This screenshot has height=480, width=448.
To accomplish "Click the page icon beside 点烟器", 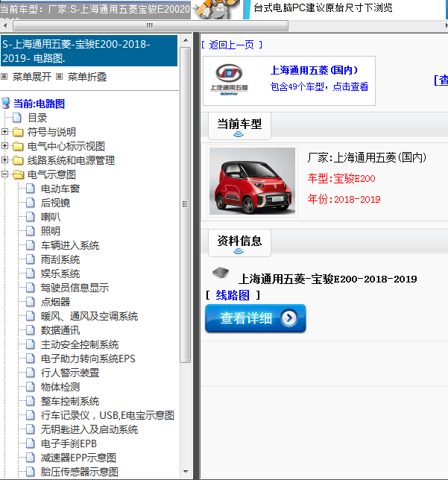I will (30, 302).
